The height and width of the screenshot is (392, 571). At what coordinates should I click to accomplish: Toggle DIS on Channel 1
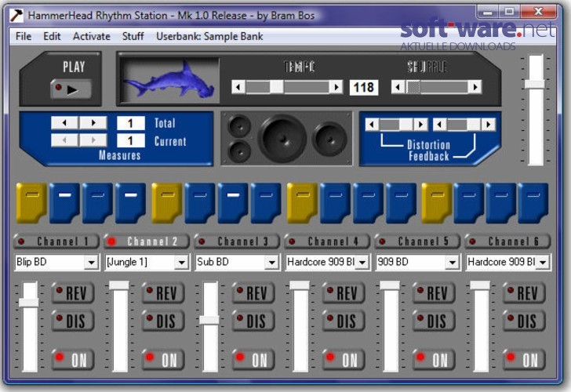coord(73,321)
